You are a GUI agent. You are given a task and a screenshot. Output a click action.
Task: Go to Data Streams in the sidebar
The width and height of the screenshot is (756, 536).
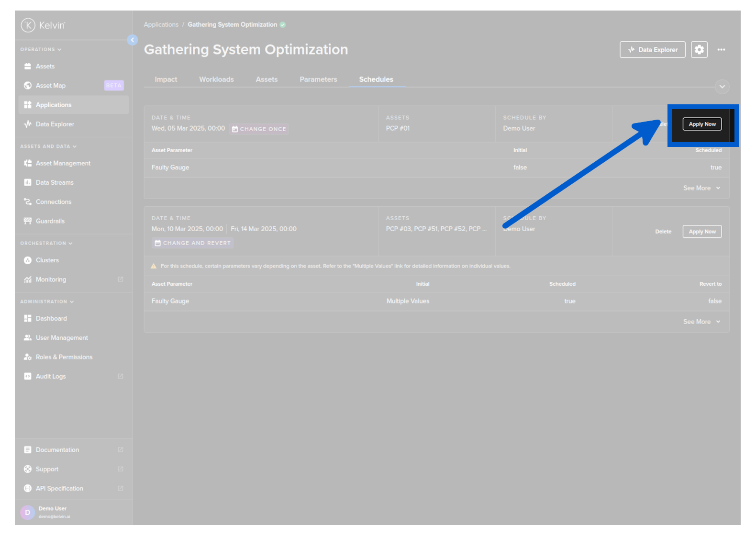coord(55,182)
